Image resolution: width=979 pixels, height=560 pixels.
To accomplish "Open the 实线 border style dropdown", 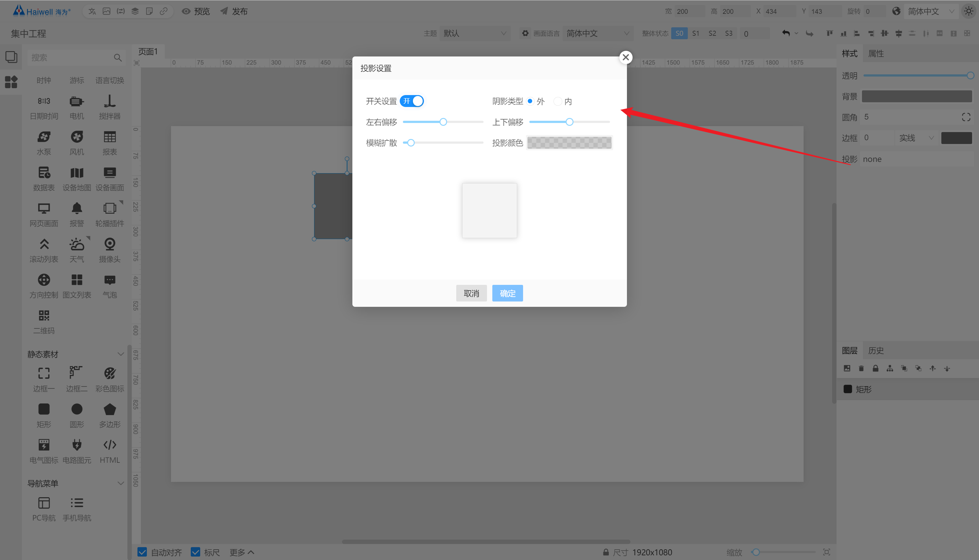I will tap(916, 138).
